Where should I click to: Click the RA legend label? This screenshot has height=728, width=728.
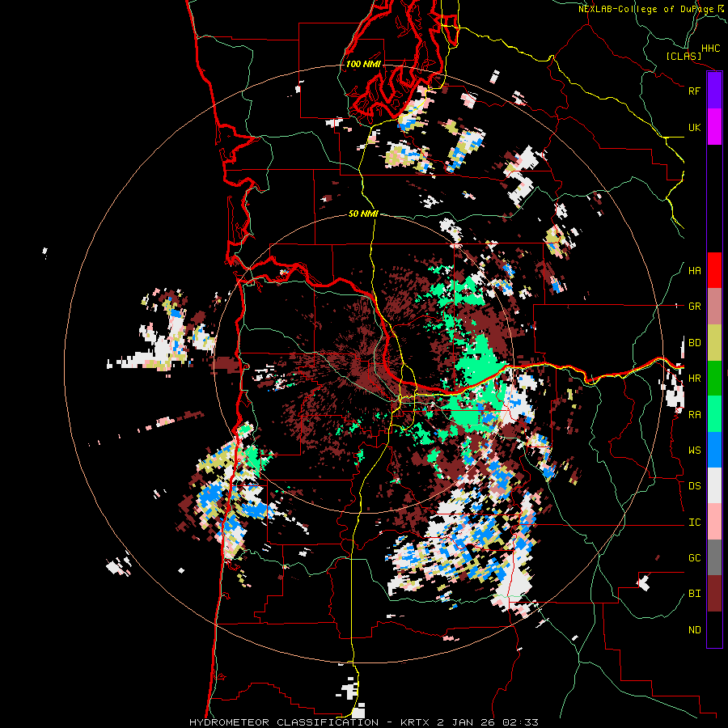tap(694, 414)
